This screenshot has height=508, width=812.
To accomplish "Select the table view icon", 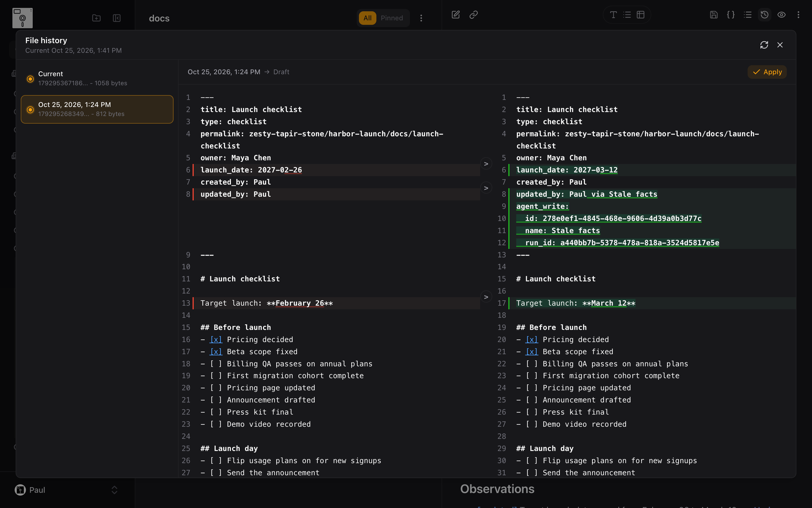I will pyautogui.click(x=641, y=14).
